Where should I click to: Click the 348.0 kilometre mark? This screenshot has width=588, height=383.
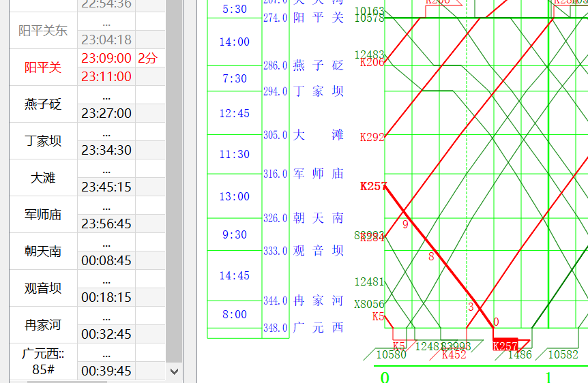click(276, 328)
